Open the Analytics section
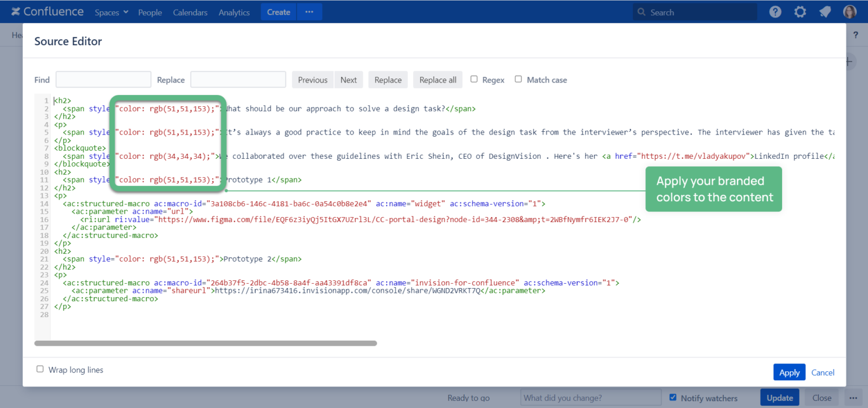868x408 pixels. (x=234, y=12)
